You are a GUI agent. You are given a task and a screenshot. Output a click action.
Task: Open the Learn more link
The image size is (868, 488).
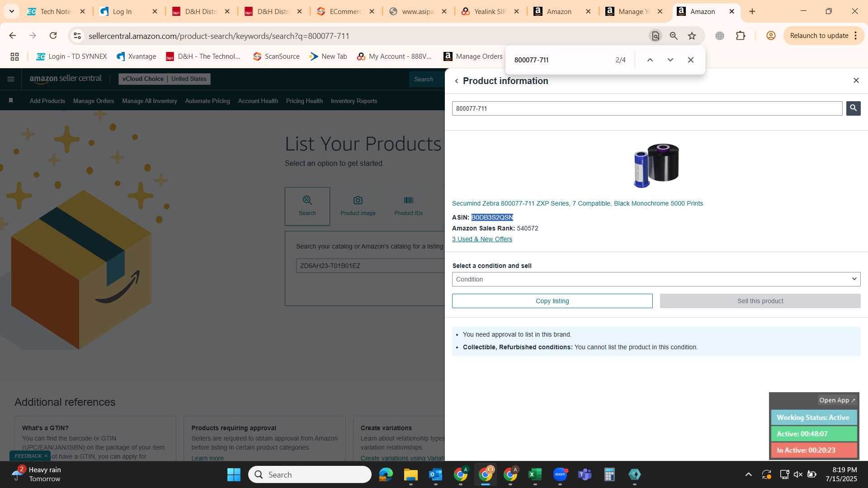click(x=207, y=458)
